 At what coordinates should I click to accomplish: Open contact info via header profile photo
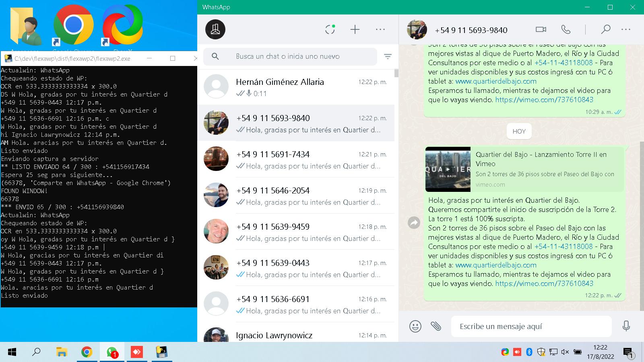coord(417,29)
